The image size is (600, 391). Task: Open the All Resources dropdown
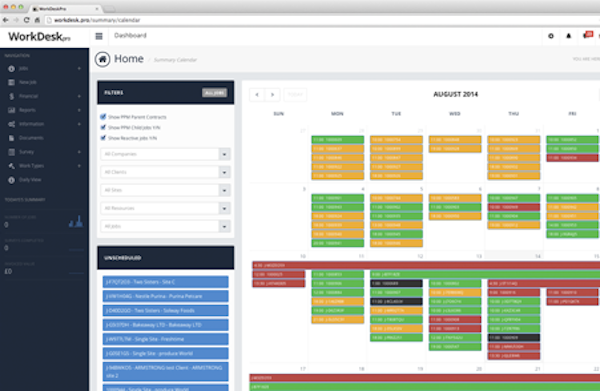pos(165,208)
